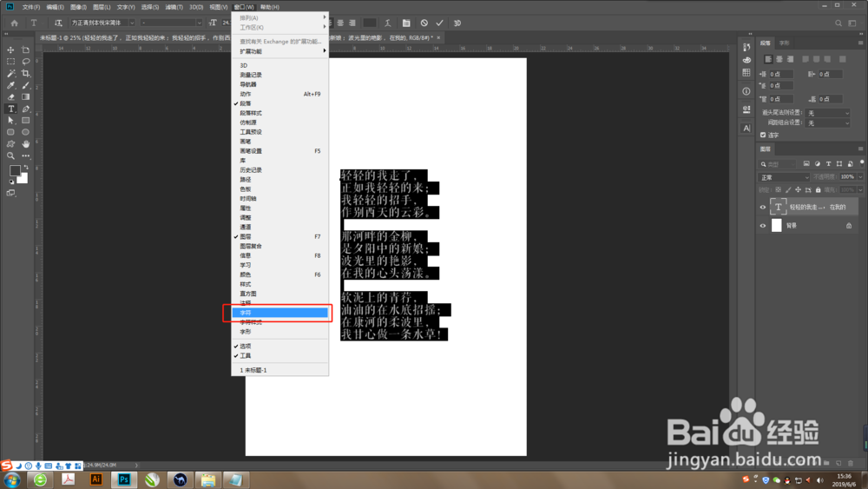Select the Gradient tool
Screen dimensions: 868x489
(x=25, y=97)
